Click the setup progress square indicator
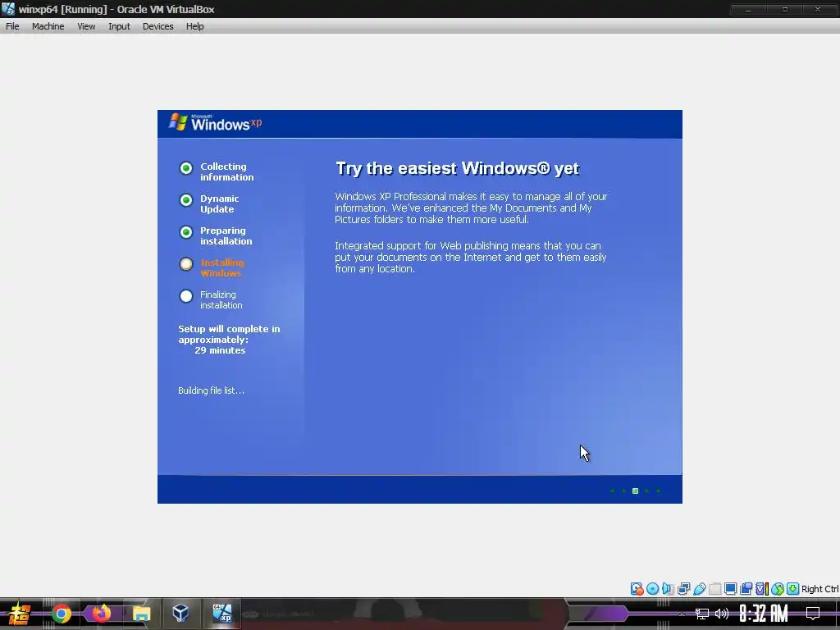 coord(636,491)
